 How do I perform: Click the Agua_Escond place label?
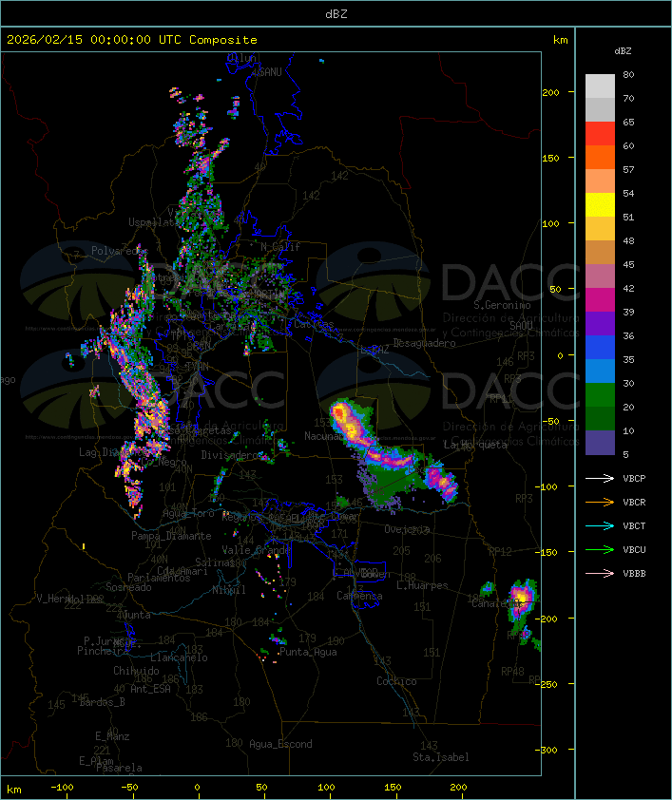(x=280, y=744)
